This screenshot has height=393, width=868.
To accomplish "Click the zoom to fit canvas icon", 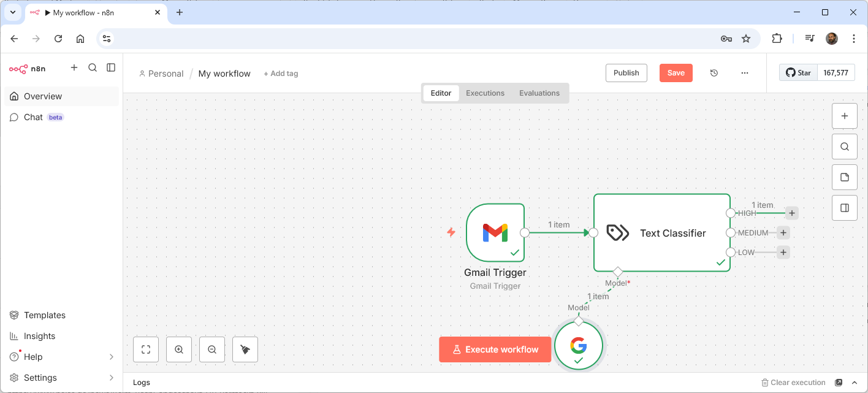I will point(146,349).
